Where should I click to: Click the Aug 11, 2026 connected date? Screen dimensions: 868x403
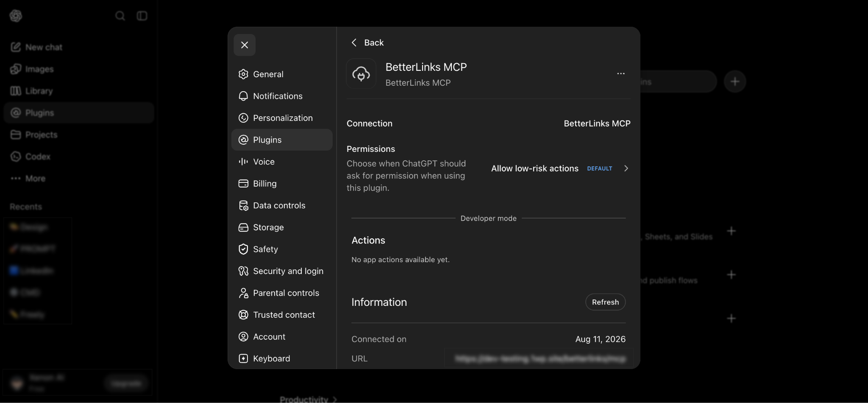click(600, 339)
